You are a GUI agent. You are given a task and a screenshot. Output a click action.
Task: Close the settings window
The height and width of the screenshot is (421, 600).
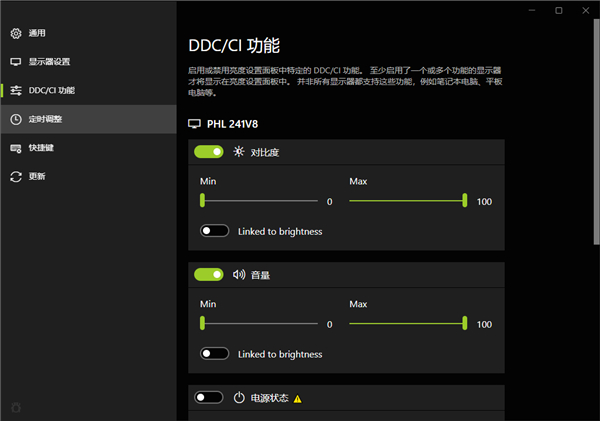(585, 10)
